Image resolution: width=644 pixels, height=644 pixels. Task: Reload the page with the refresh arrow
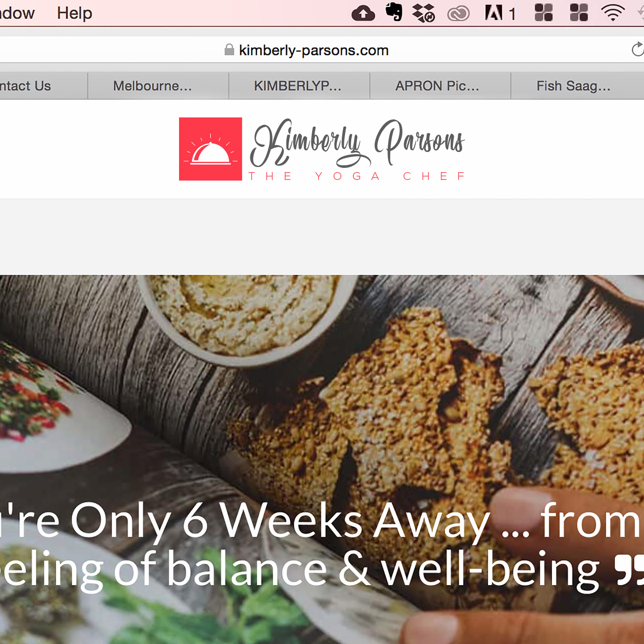point(638,49)
